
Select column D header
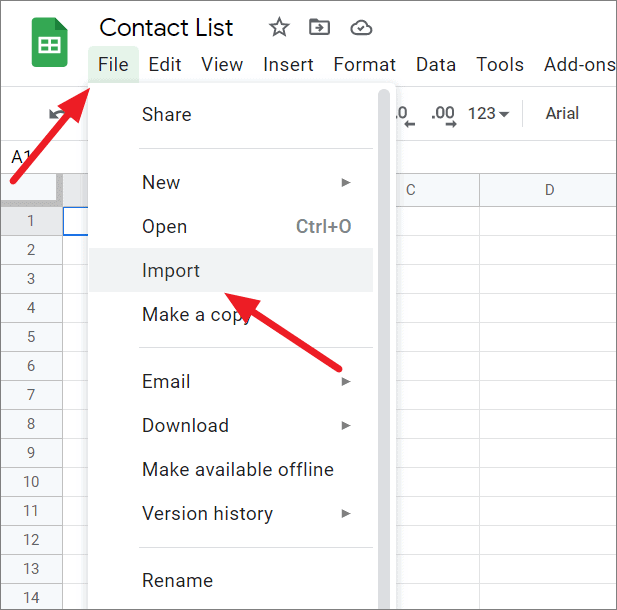pyautogui.click(x=549, y=190)
